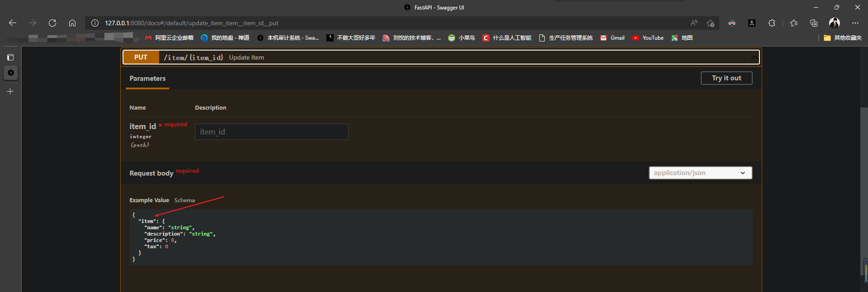Click the back navigation arrow
The image size is (868, 292).
point(13,23)
